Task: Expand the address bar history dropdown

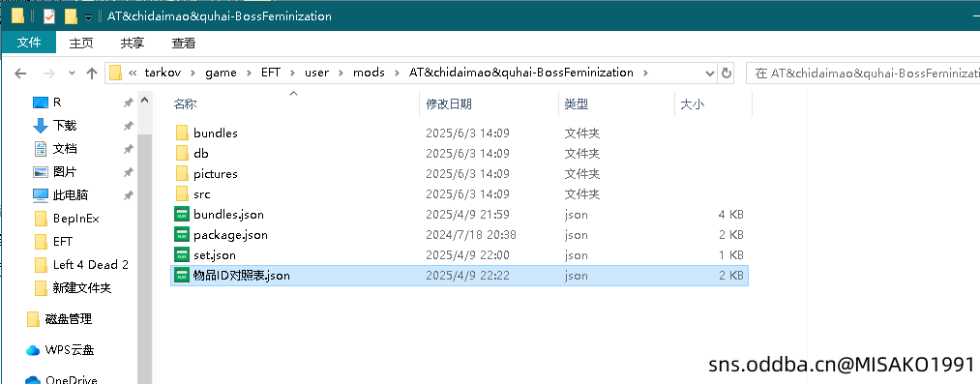Action: tap(710, 74)
